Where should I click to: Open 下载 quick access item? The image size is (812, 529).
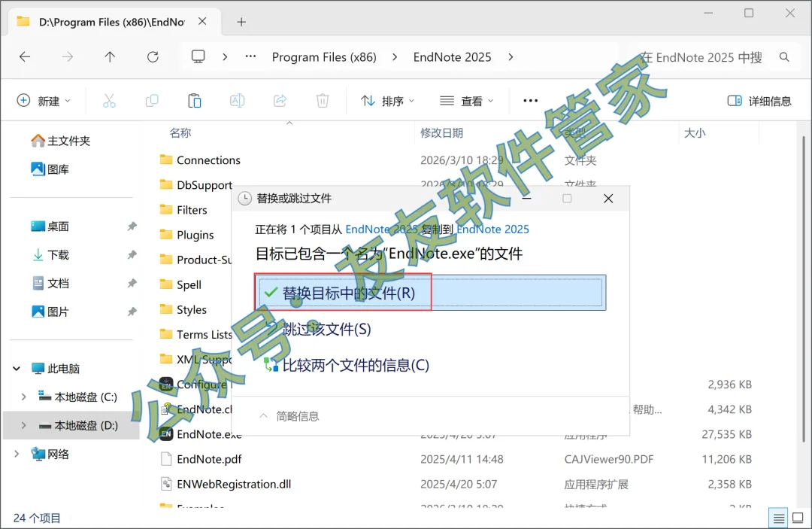(50, 255)
